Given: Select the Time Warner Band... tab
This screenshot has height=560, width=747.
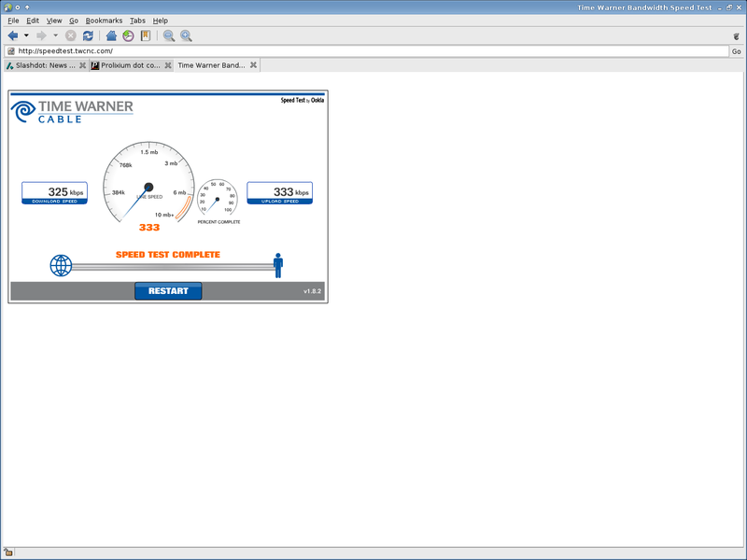Looking at the screenshot, I should (x=218, y=65).
